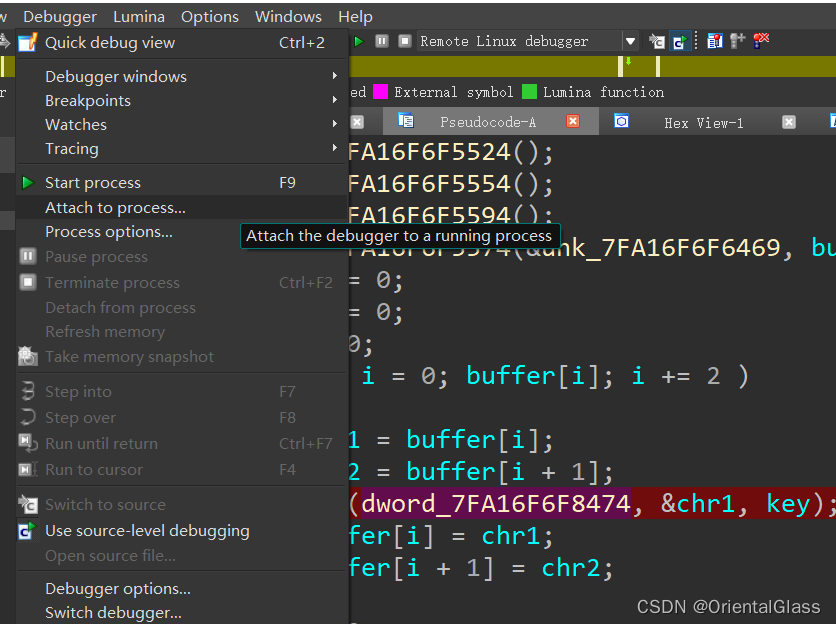This screenshot has height=624, width=836.
Task: Expand the Watches submenu
Action: [x=182, y=124]
